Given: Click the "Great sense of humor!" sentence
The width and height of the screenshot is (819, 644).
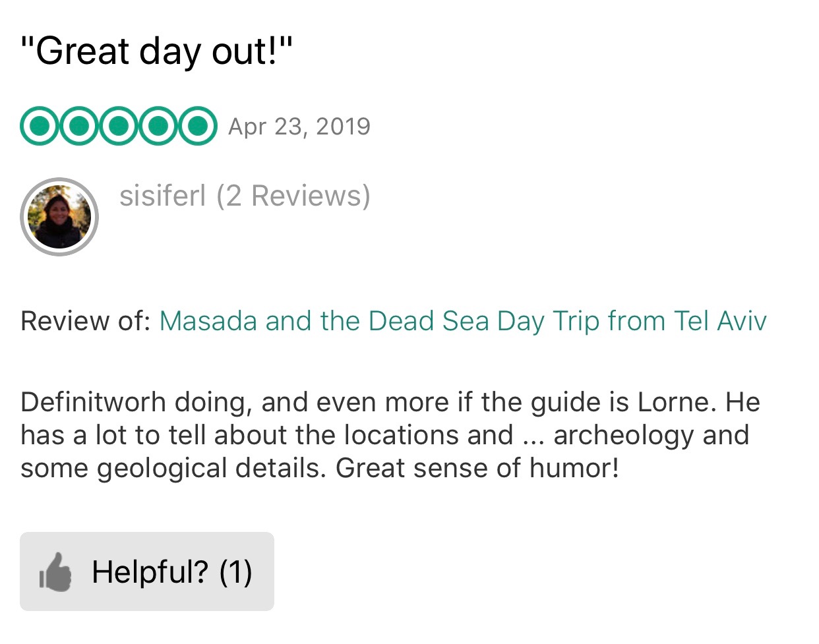Looking at the screenshot, I should click(x=477, y=469).
